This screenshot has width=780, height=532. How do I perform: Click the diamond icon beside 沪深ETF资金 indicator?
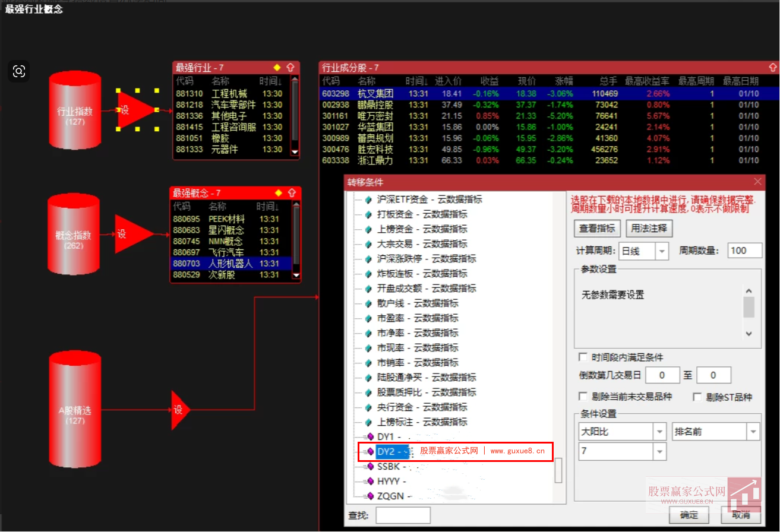(x=367, y=199)
